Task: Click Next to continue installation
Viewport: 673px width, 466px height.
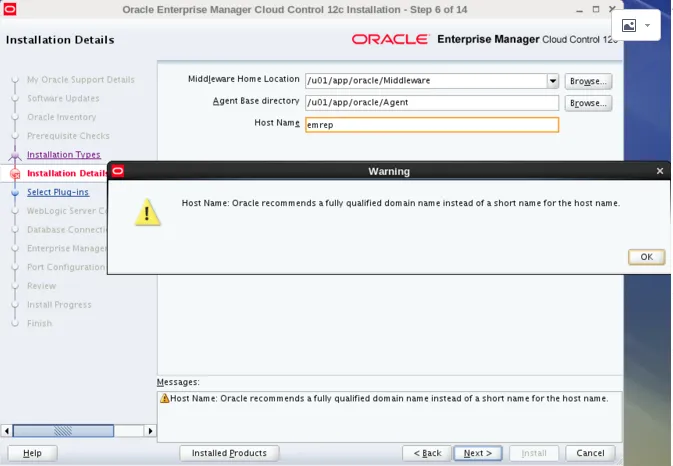Action: (x=478, y=453)
